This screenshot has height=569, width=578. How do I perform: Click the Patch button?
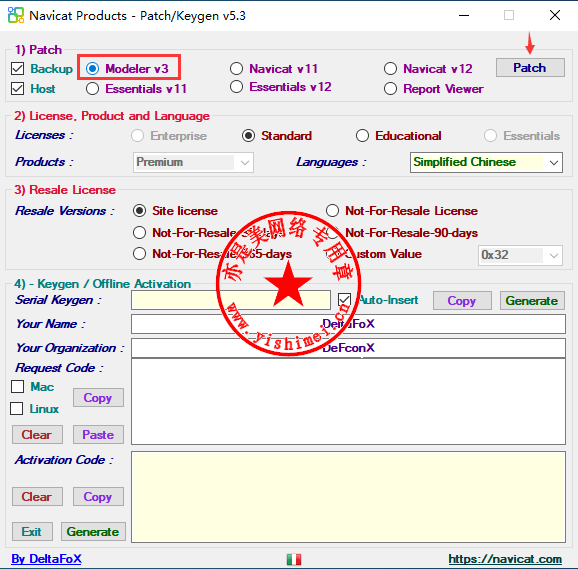point(530,67)
